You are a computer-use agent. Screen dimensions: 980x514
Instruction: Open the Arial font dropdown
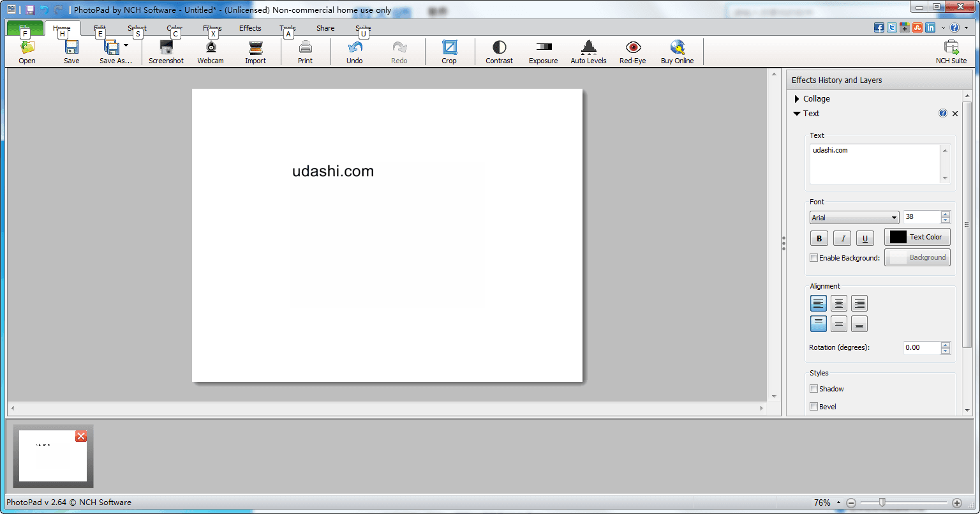coord(854,218)
